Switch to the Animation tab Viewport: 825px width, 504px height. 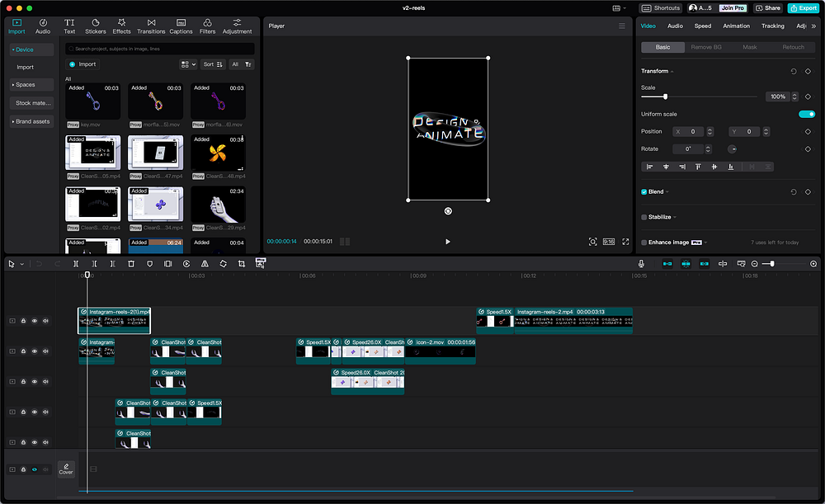point(736,26)
